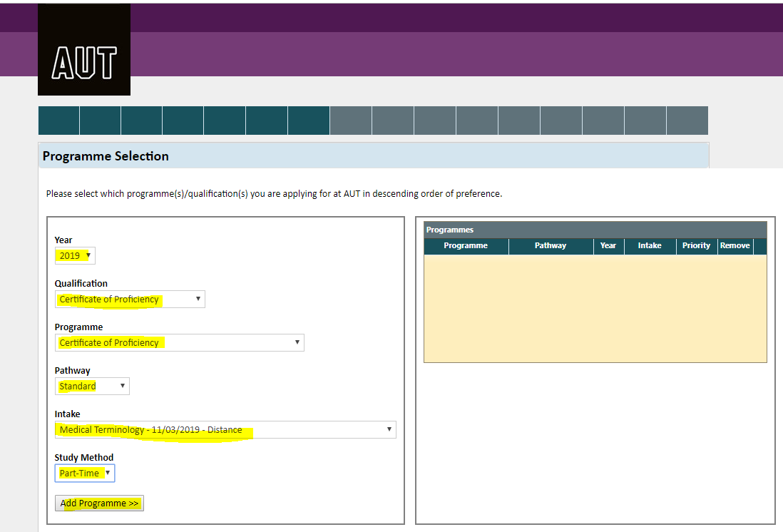783x532 pixels.
Task: Open the Year dropdown showing 2019
Action: (75, 255)
